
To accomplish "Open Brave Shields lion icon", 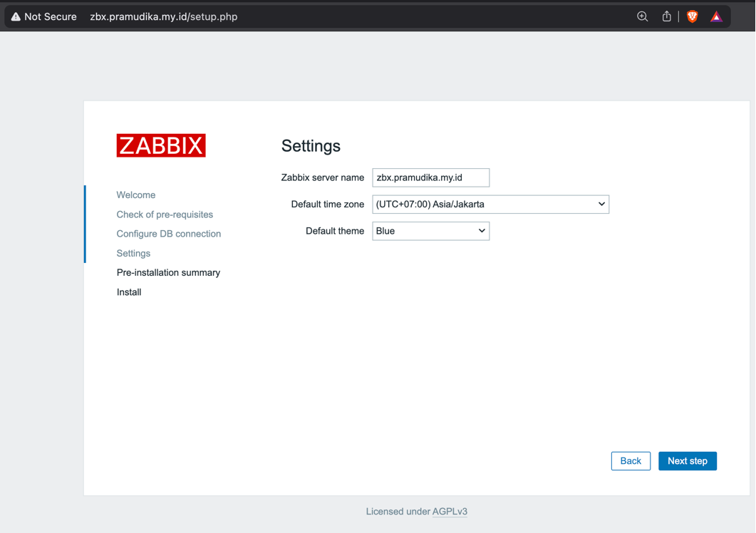I will tap(693, 16).
